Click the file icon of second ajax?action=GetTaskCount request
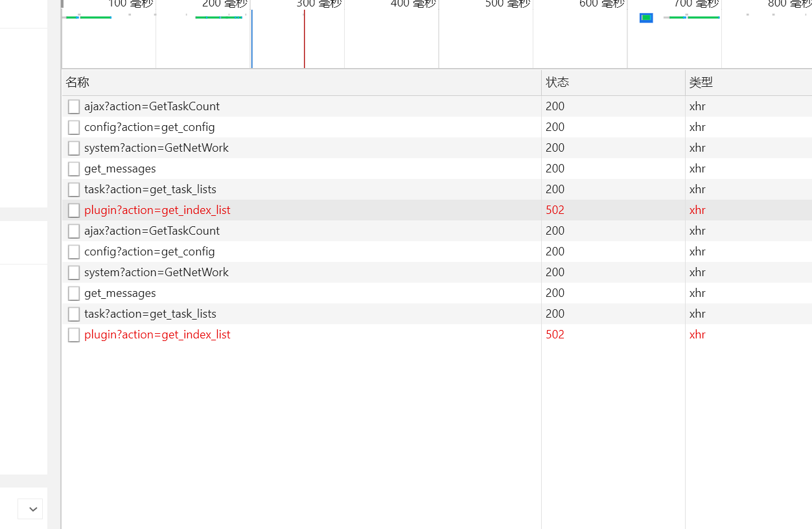Image resolution: width=812 pixels, height=529 pixels. click(x=74, y=231)
